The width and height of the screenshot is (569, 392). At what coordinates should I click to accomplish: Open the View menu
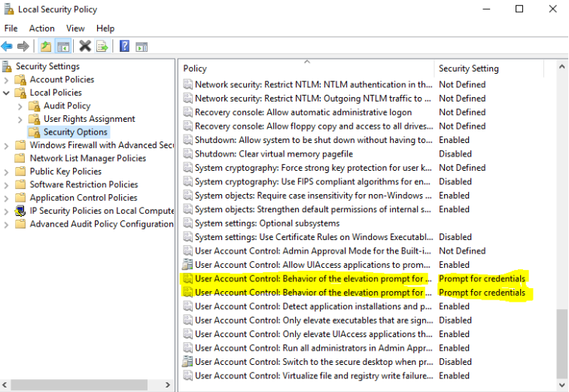tap(75, 29)
